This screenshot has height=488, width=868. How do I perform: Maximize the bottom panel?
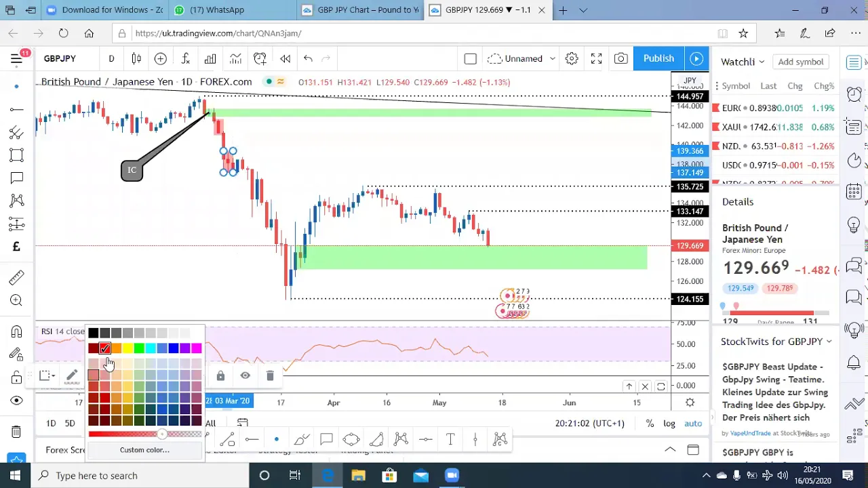coord(693,450)
